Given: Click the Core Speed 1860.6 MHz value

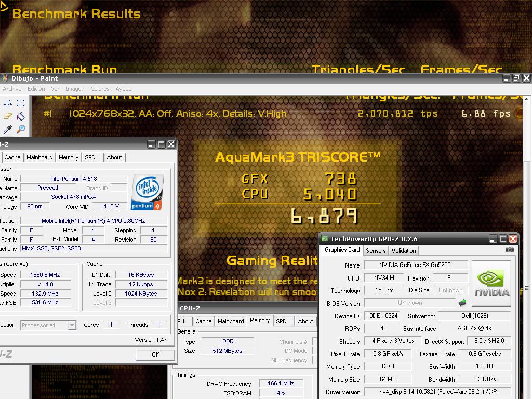Looking at the screenshot, I should coord(45,275).
